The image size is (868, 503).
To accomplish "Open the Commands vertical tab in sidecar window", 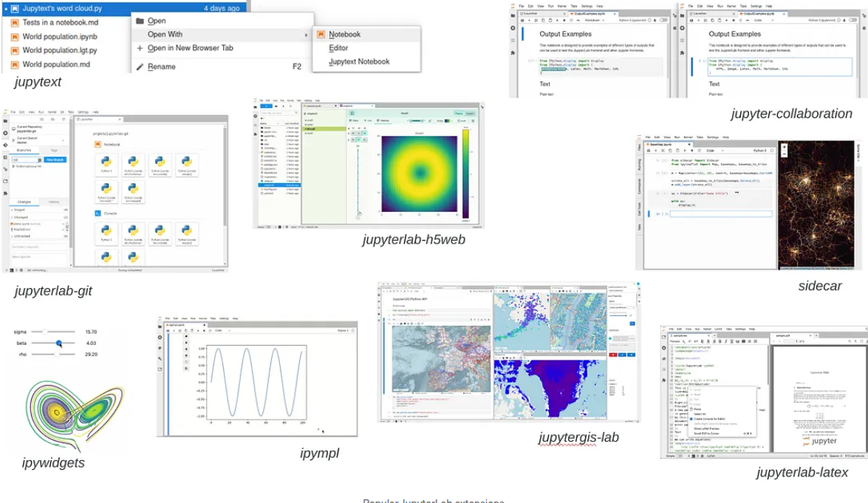I will pos(640,185).
